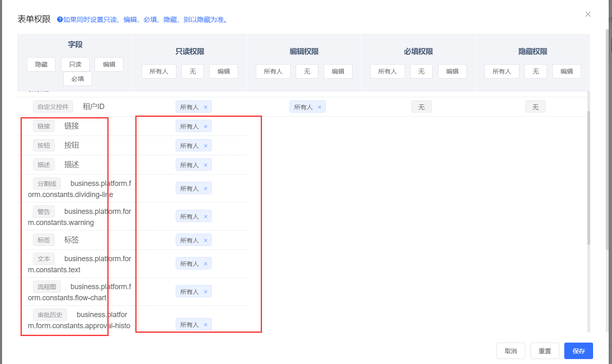This screenshot has width=612, height=364.
Task: Click the table's vertical scrollbar
Action: pyautogui.click(x=589, y=177)
